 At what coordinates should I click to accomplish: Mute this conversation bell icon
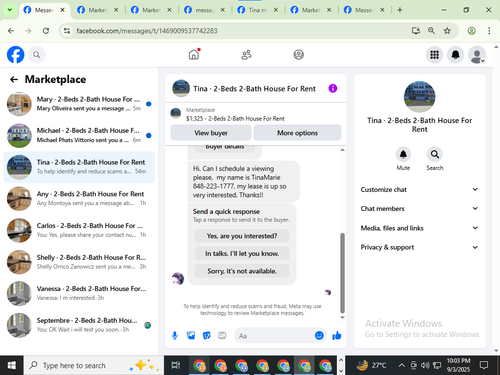tap(403, 154)
